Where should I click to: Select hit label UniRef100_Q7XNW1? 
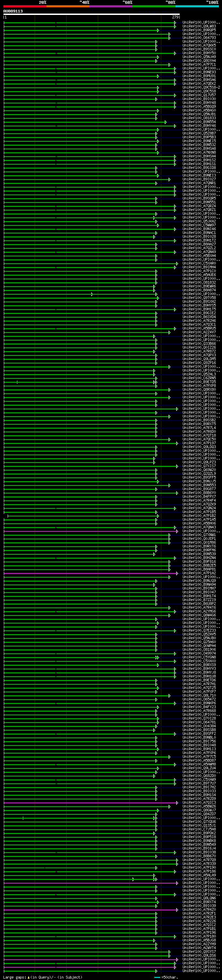[x=199, y=535]
